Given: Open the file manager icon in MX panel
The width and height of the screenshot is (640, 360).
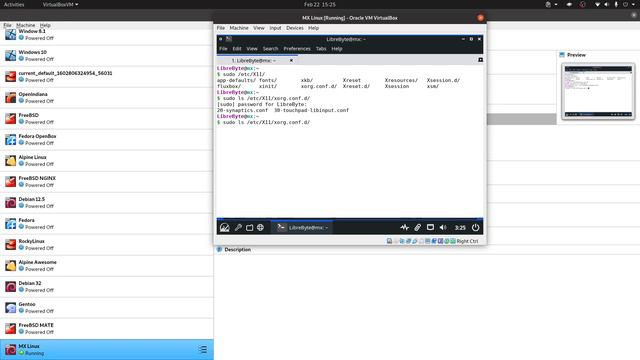Looking at the screenshot, I should [x=249, y=228].
